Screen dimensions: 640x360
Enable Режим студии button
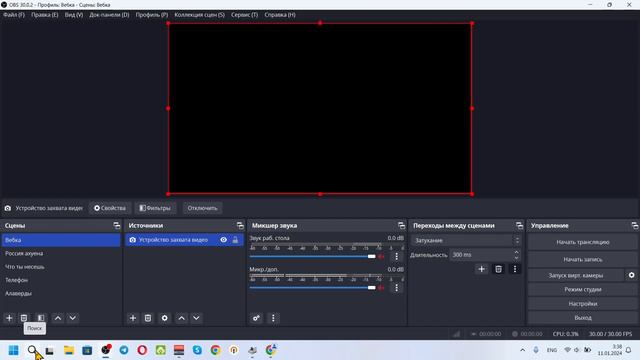[x=582, y=289]
